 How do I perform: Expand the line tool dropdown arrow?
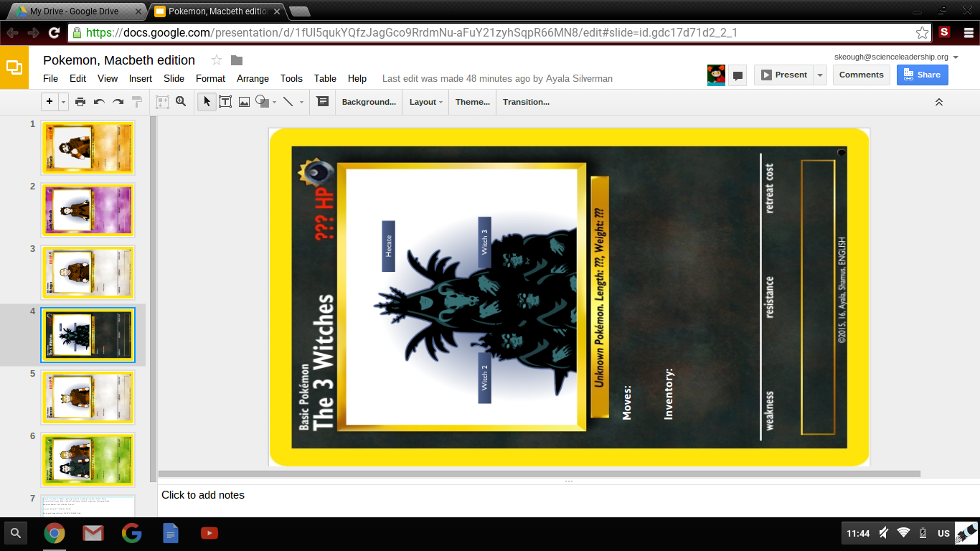point(301,103)
